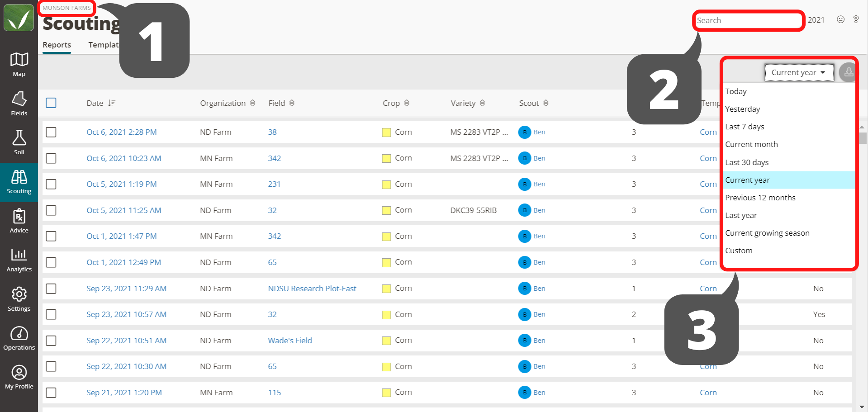
Task: Open Wade's Field link
Action: 290,341
